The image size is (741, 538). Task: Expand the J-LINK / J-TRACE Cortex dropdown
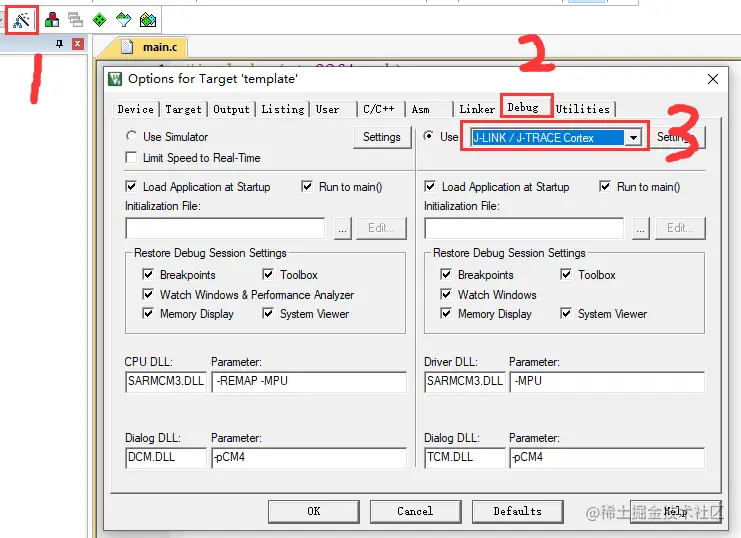(x=633, y=138)
